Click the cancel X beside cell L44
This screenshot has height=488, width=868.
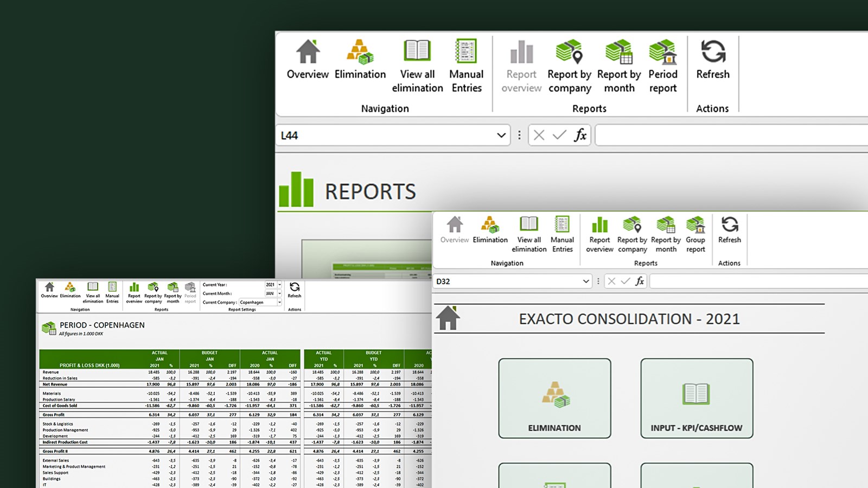pos(539,135)
